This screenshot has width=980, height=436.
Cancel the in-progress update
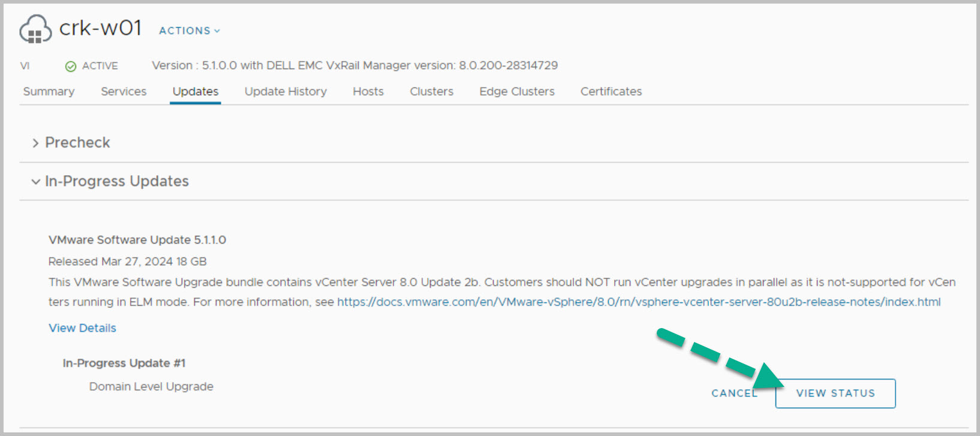(735, 393)
